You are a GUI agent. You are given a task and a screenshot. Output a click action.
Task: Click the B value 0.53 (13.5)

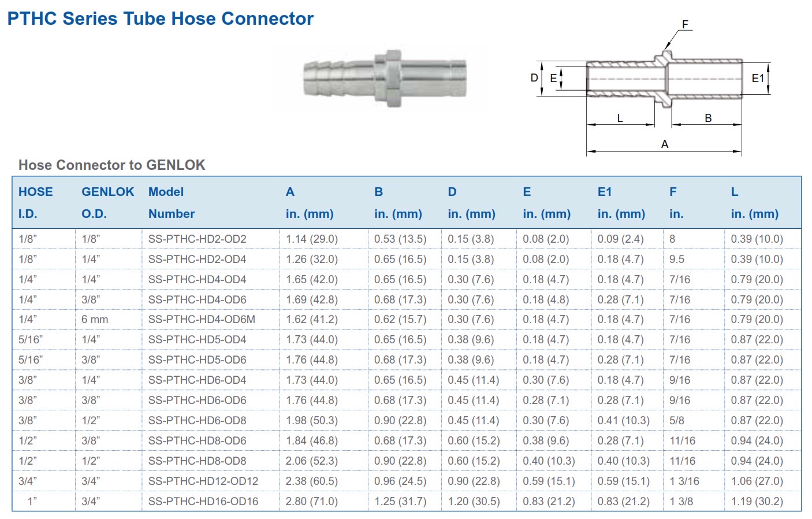(x=400, y=239)
